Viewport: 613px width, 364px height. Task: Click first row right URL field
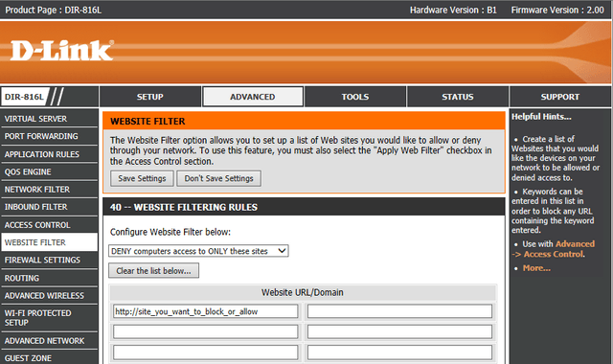399,311
